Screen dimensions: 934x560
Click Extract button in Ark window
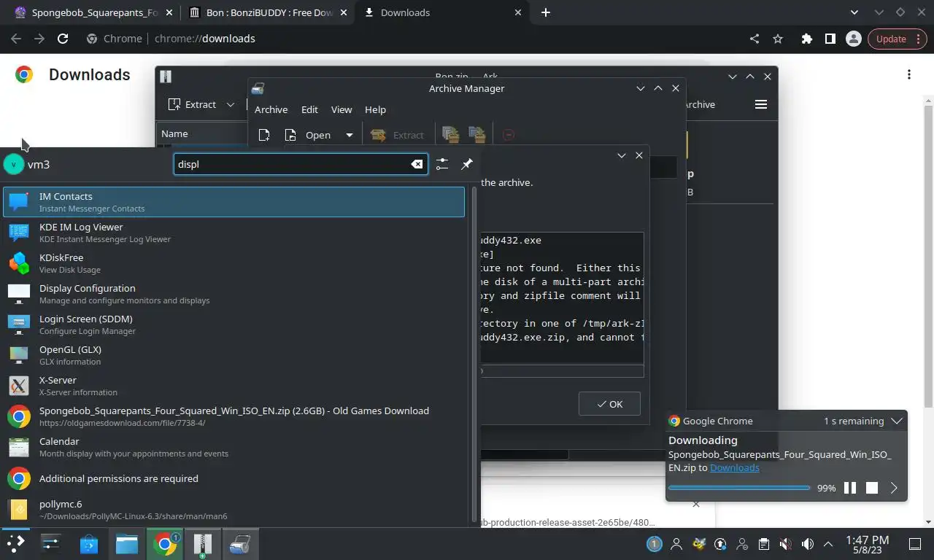point(193,104)
